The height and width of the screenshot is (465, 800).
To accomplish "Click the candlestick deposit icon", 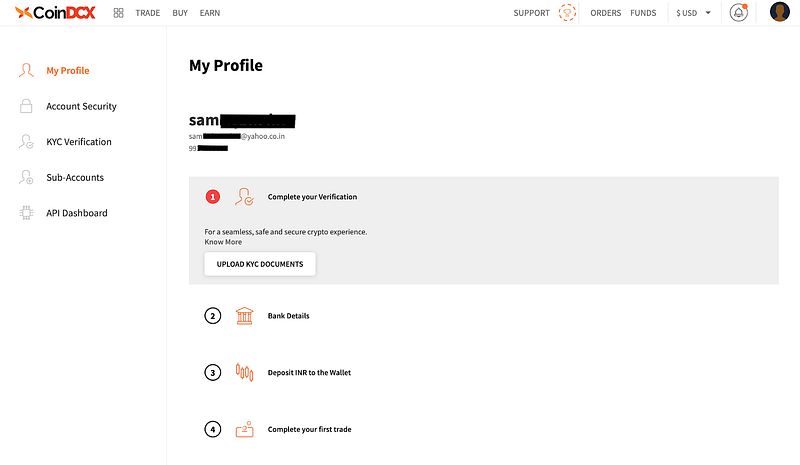I will (244, 373).
